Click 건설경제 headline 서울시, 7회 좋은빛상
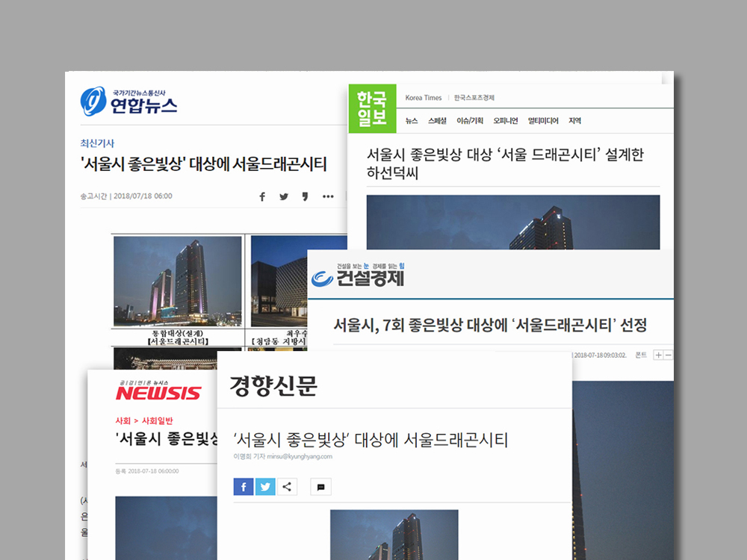Screen dimensions: 747x560 click(490, 326)
